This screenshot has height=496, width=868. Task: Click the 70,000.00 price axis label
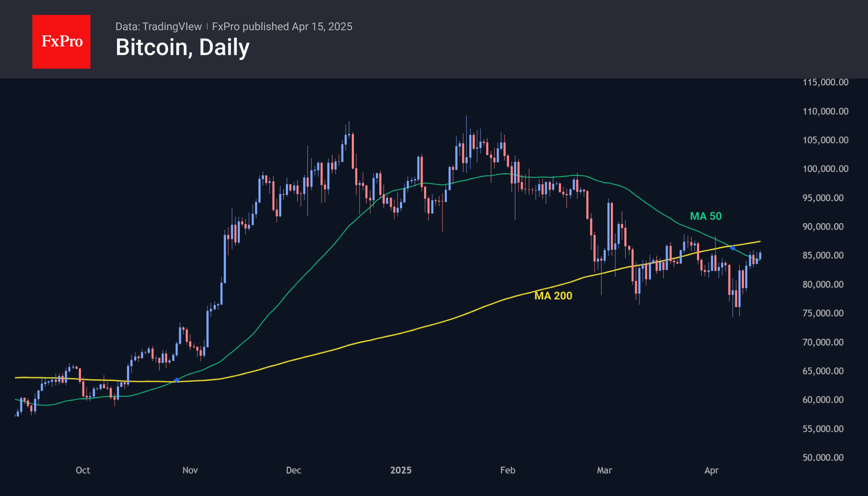click(823, 342)
